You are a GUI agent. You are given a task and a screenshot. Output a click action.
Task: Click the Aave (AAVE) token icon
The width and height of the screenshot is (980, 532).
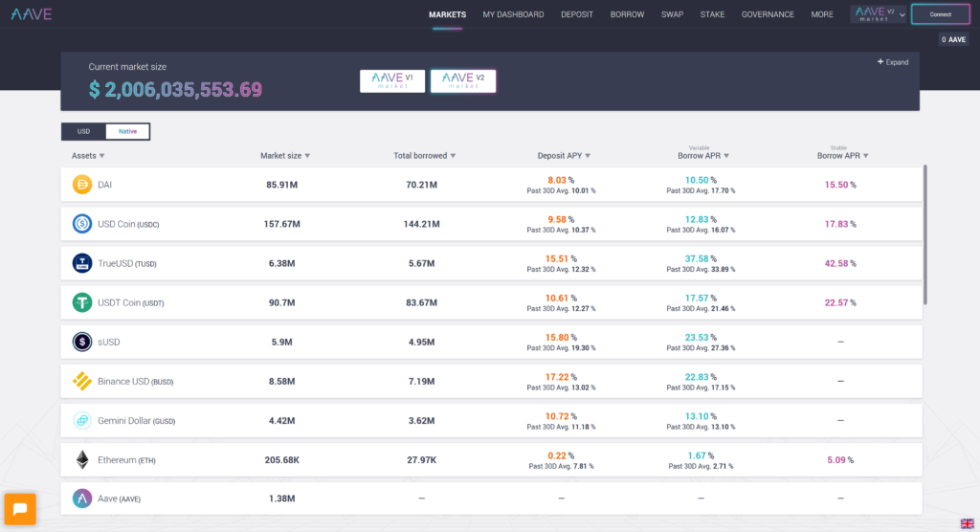coord(82,499)
